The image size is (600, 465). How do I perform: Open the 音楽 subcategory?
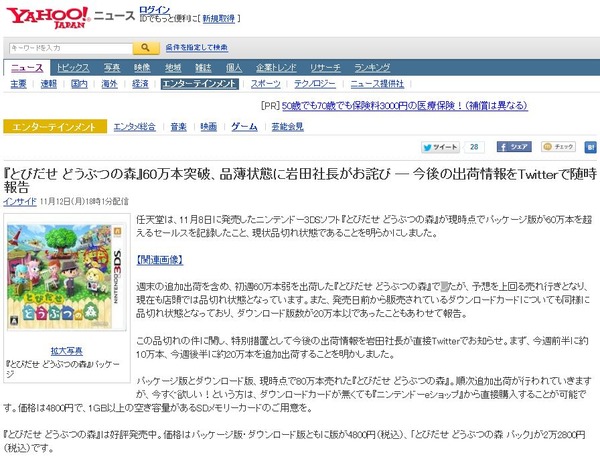pos(178,127)
